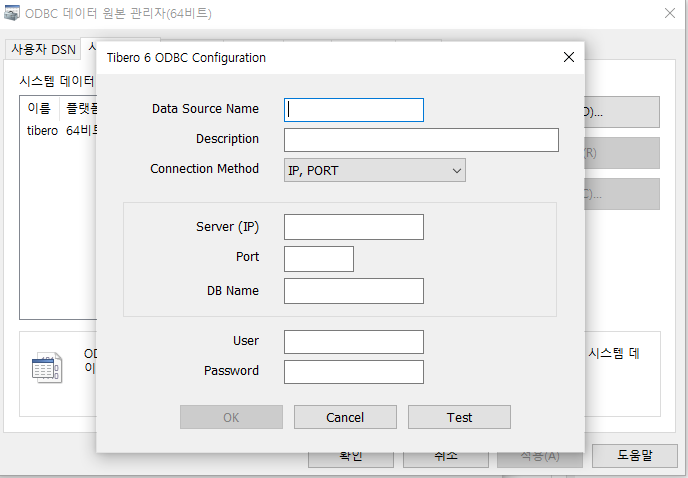Cancel the Tibero ODBC configuration

345,417
